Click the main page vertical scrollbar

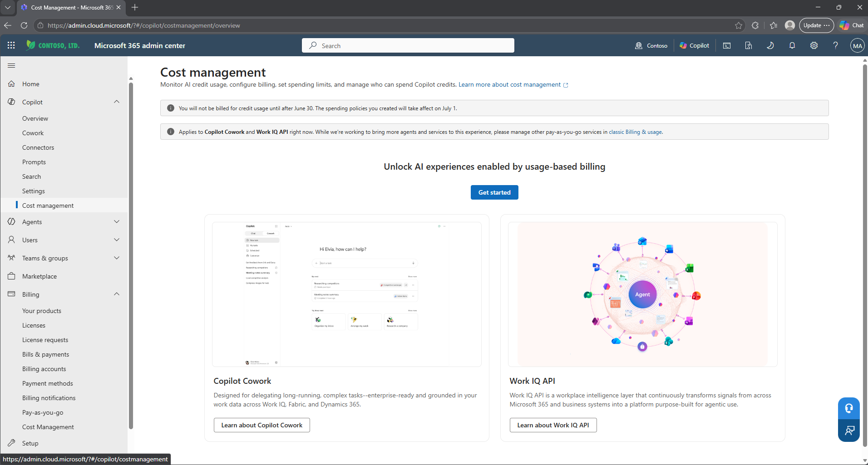point(865,256)
